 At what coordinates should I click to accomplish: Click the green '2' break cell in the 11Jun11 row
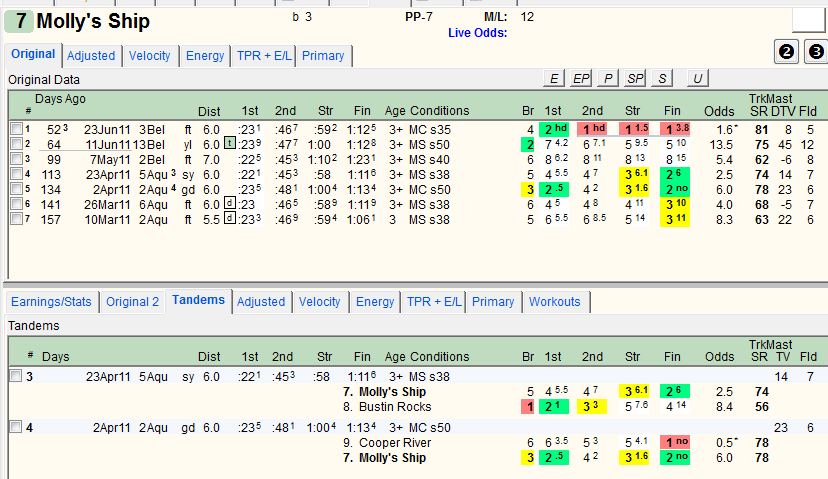528,145
